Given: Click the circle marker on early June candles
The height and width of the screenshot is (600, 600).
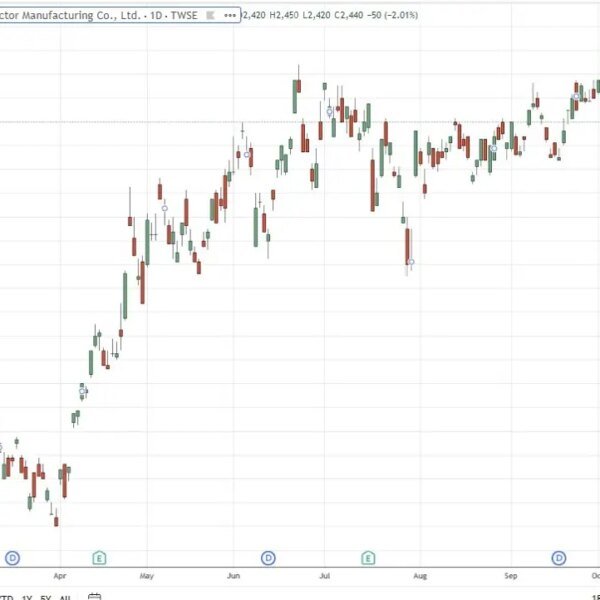Looking at the screenshot, I should point(247,155).
